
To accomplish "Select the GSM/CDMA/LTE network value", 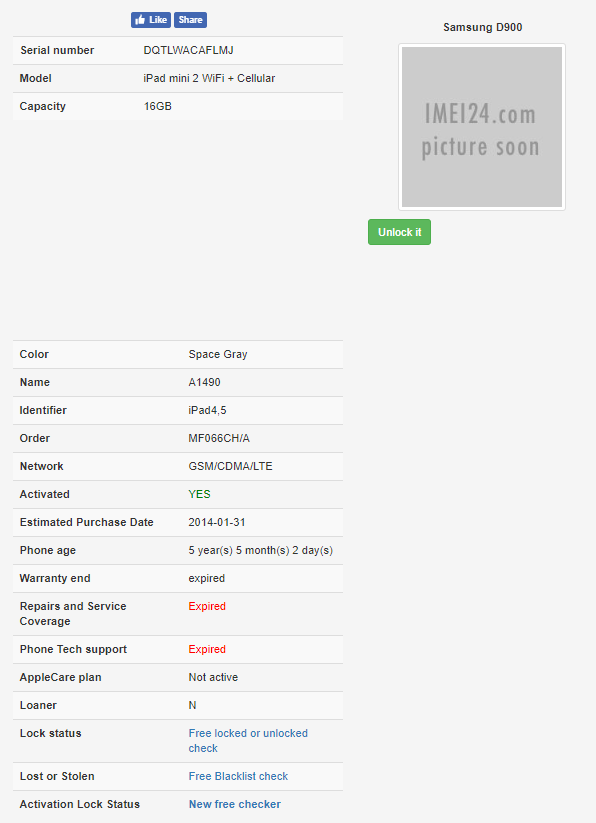I will click(x=230, y=466).
